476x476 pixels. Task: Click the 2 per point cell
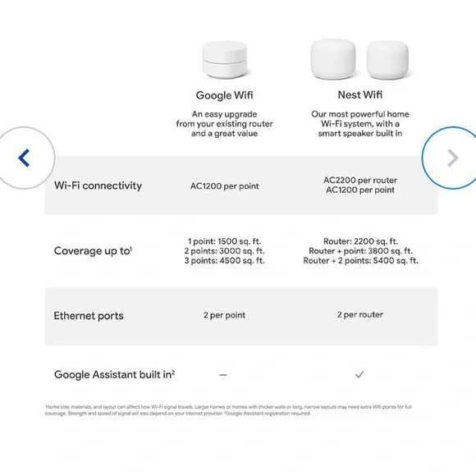pyautogui.click(x=224, y=315)
